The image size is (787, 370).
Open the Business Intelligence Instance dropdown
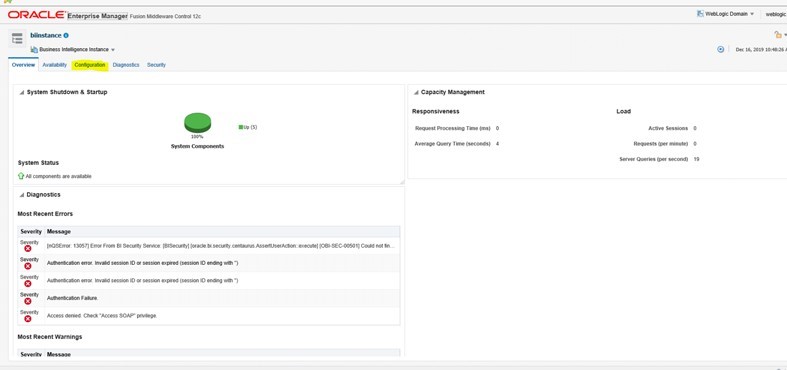click(x=73, y=50)
